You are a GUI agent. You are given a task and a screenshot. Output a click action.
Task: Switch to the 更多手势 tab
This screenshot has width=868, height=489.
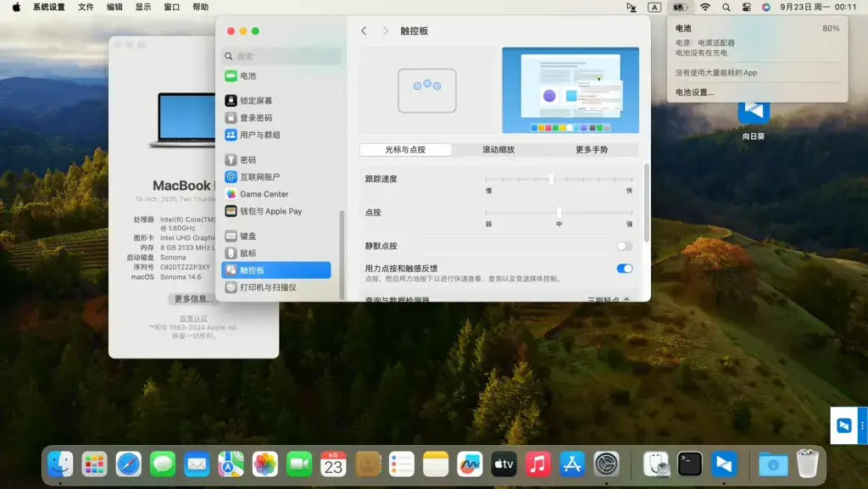pos(591,149)
